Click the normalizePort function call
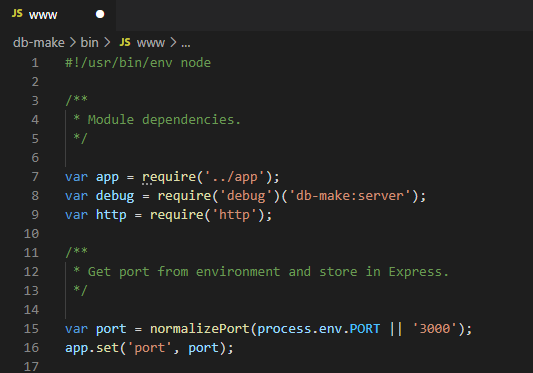The height and width of the screenshot is (373, 533). [x=200, y=329]
